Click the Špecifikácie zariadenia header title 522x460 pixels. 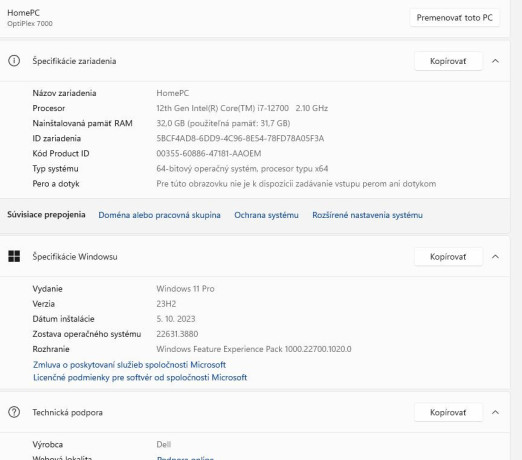tap(74, 61)
